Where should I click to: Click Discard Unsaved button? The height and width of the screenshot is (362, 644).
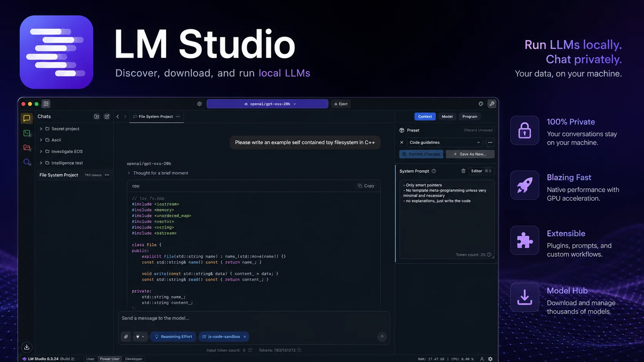(x=478, y=130)
